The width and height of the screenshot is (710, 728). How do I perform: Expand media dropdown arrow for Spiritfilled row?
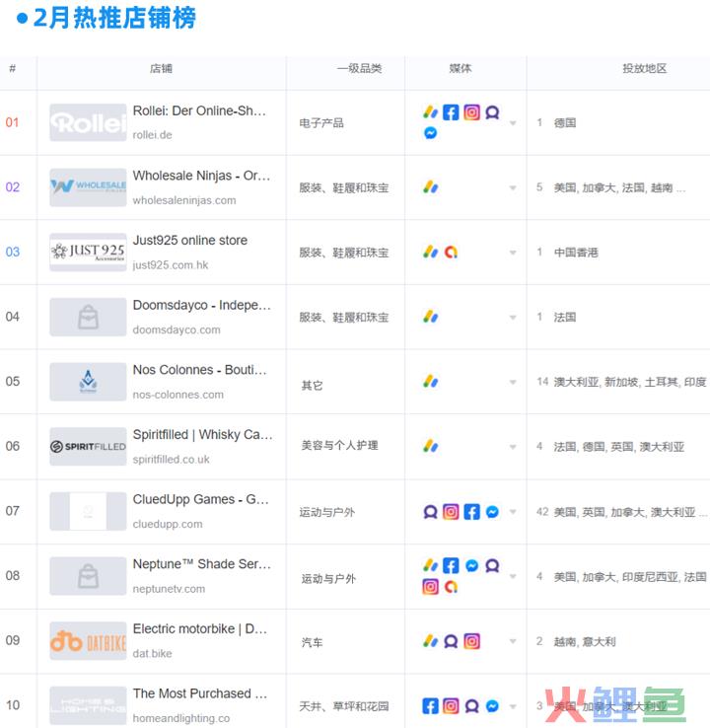513,447
